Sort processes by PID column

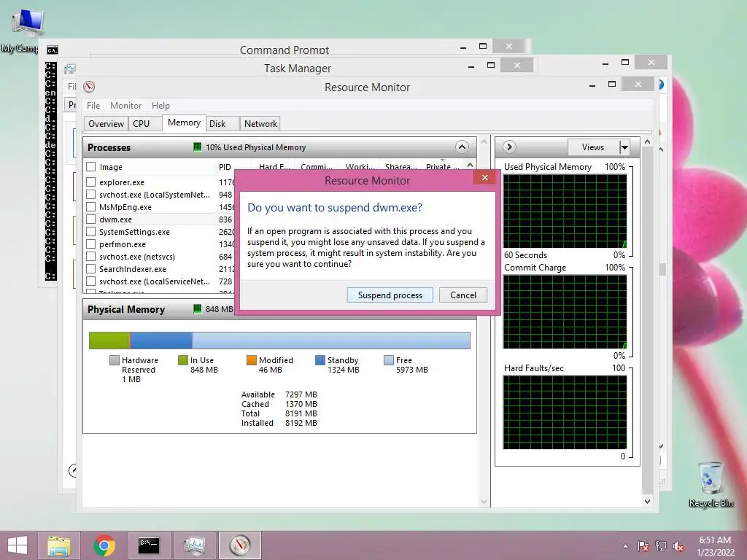click(x=225, y=167)
